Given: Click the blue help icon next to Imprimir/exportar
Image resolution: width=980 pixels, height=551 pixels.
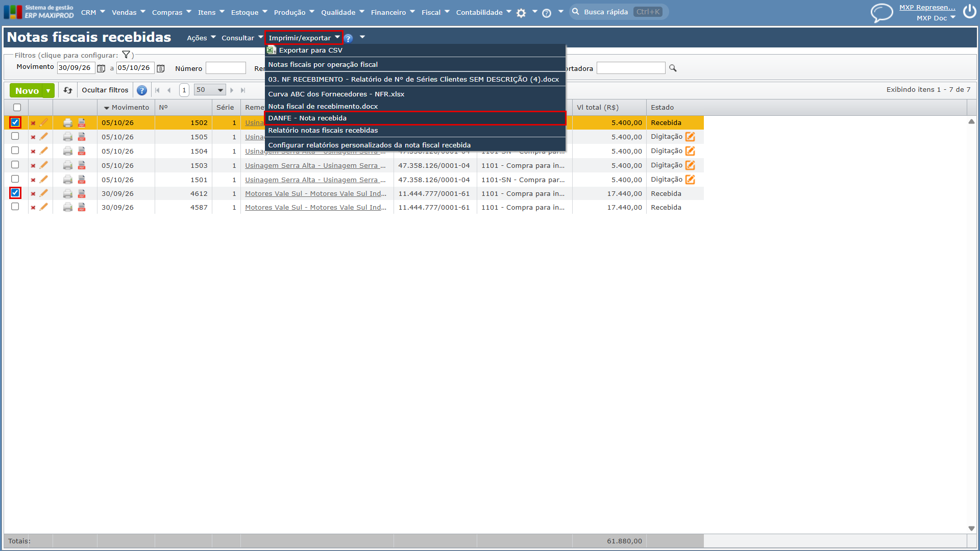Looking at the screenshot, I should tap(348, 38).
